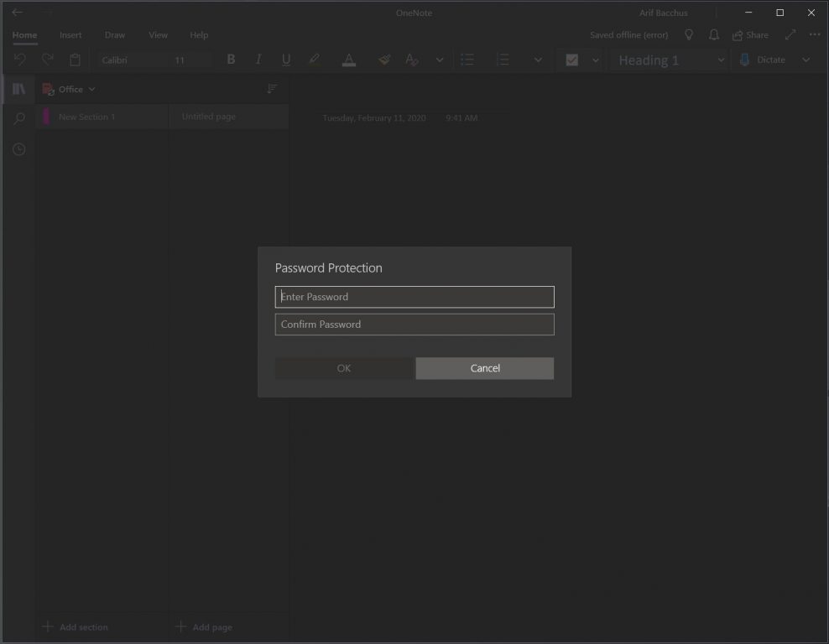Screen dimensions: 829x644
Task: Open the lightbulb Tell Me icon
Action: click(x=688, y=35)
